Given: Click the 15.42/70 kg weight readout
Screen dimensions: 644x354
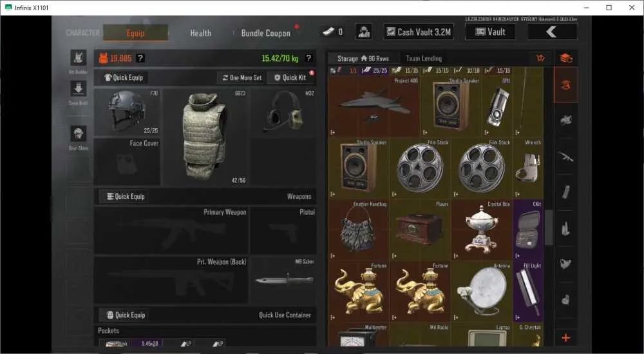Looking at the screenshot, I should [x=280, y=59].
